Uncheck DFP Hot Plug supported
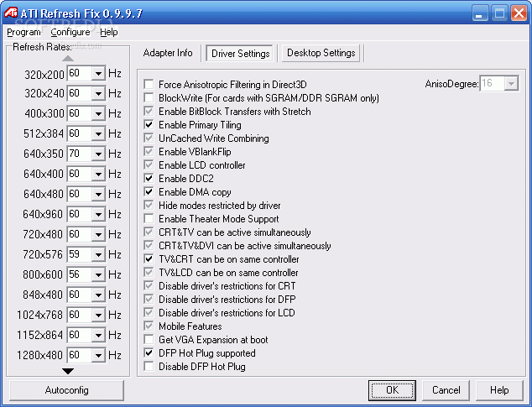 click(149, 353)
